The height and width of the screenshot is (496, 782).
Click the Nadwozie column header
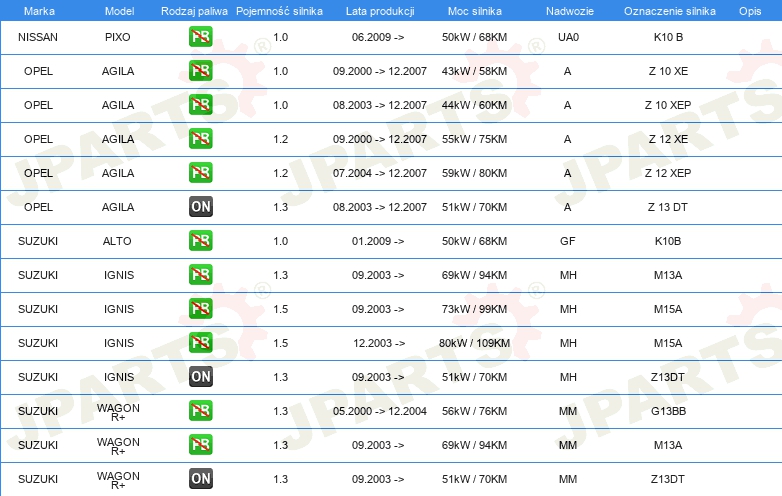570,11
